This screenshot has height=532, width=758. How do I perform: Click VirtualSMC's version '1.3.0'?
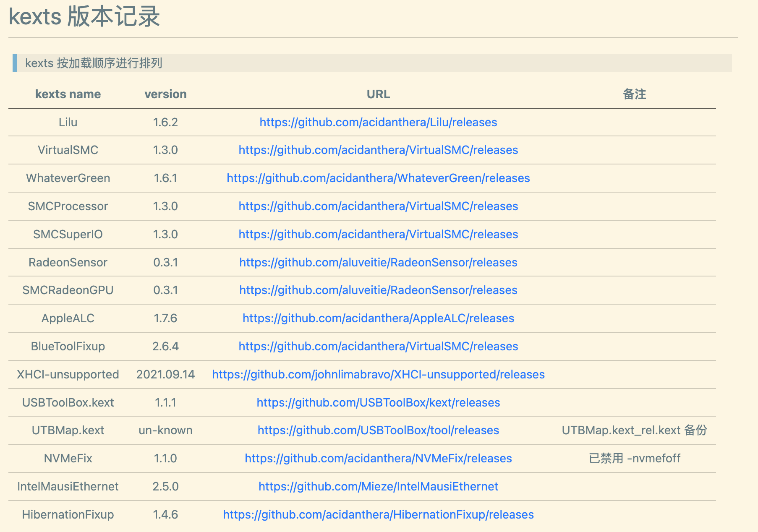coord(165,150)
